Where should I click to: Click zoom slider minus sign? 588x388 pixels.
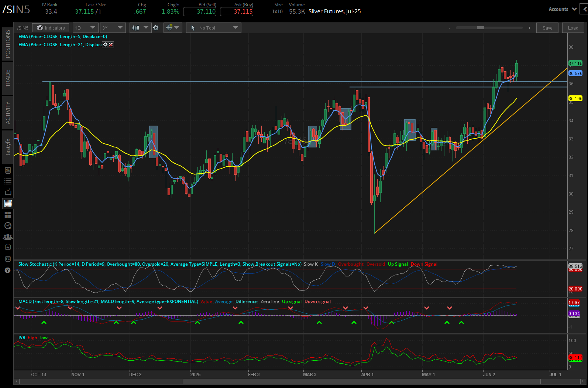(x=450, y=28)
